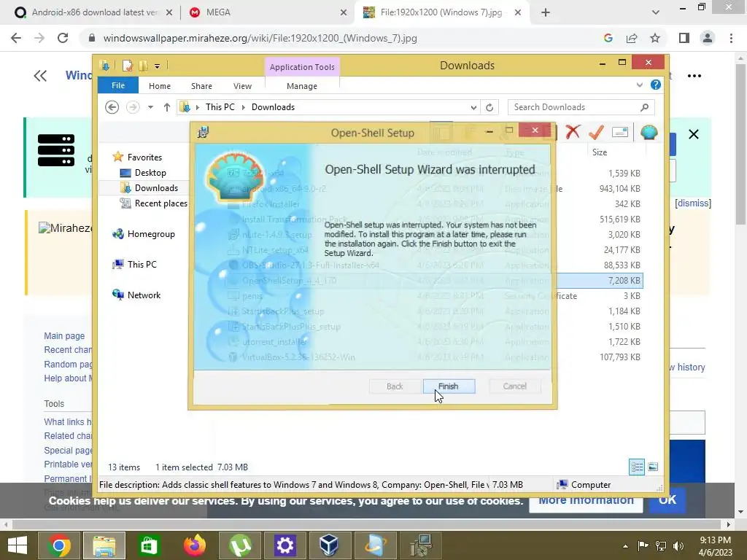Open uTorrent from the taskbar

[239, 545]
